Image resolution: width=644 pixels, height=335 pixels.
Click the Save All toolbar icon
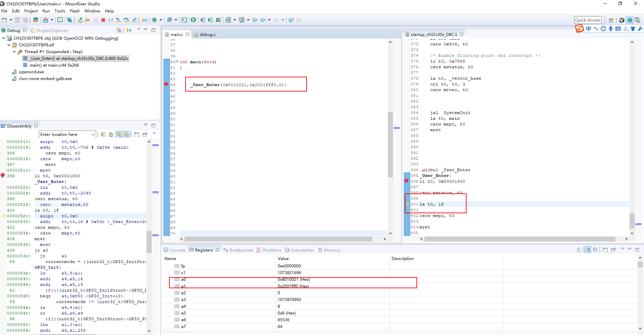[25, 20]
